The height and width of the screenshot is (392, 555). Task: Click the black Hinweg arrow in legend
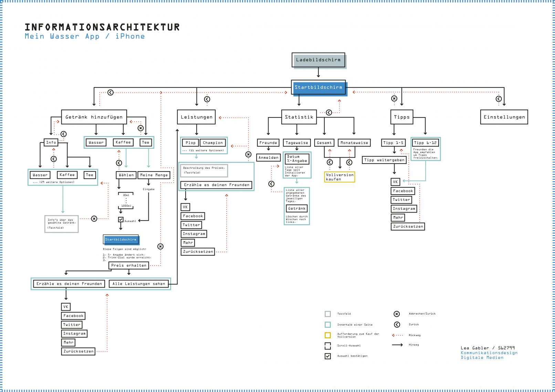pyautogui.click(x=397, y=345)
